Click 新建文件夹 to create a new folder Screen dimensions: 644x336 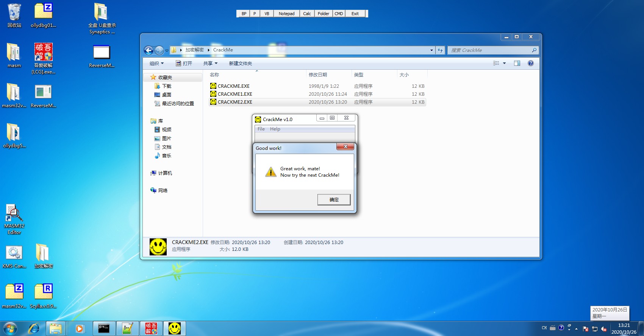click(x=240, y=63)
